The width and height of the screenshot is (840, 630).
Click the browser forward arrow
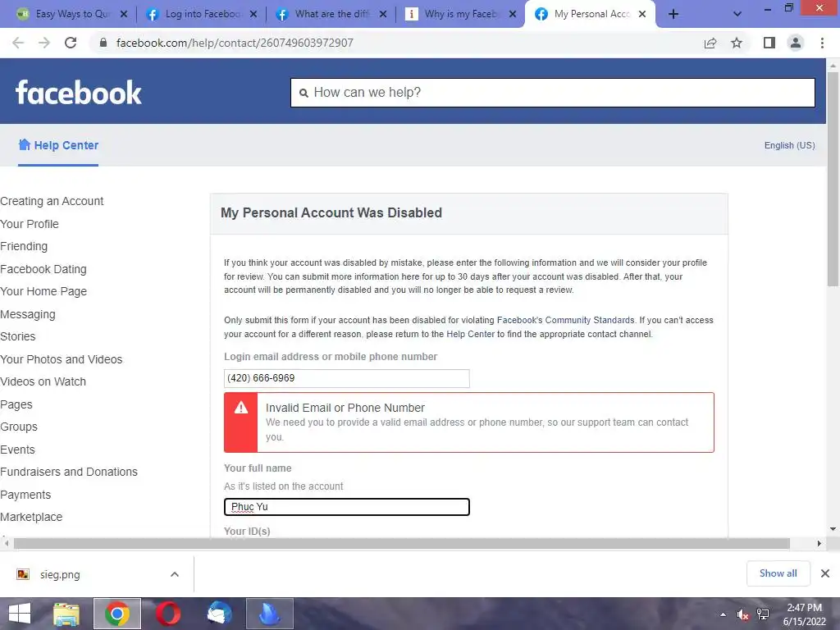[x=44, y=43]
